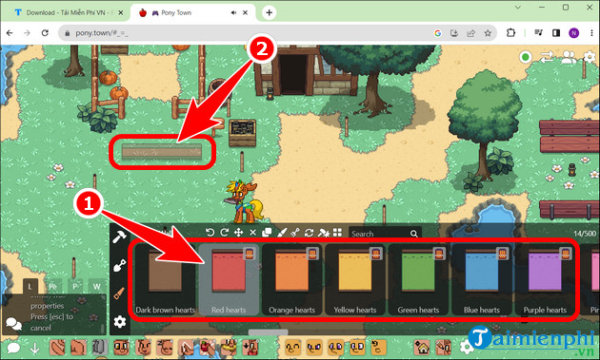Screen dimensions: 600x360
Task: Open the game settings gear top-right
Action: pos(590,57)
